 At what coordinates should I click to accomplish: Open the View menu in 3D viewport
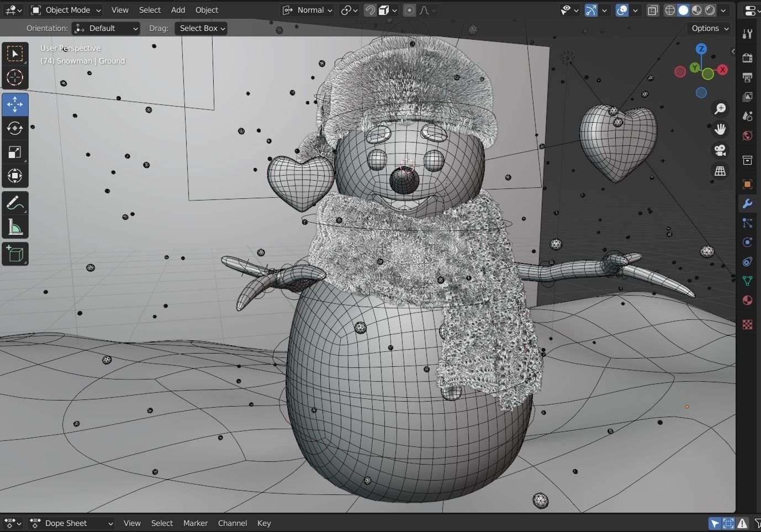click(120, 10)
